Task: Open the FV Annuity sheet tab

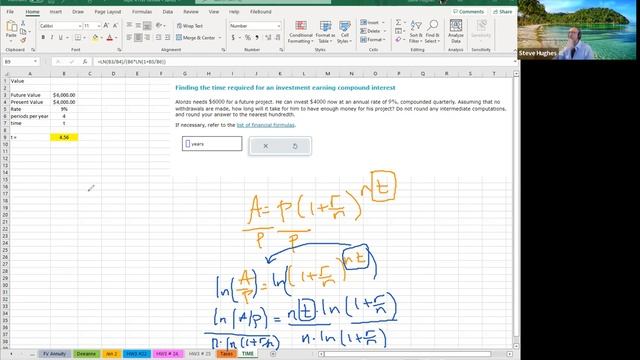Action: 55,354
